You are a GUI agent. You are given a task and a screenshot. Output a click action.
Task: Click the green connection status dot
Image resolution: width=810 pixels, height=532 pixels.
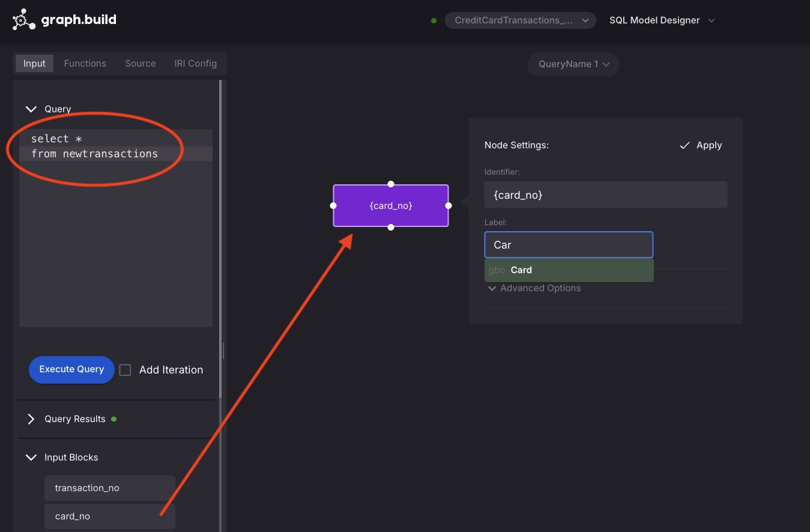[434, 20]
